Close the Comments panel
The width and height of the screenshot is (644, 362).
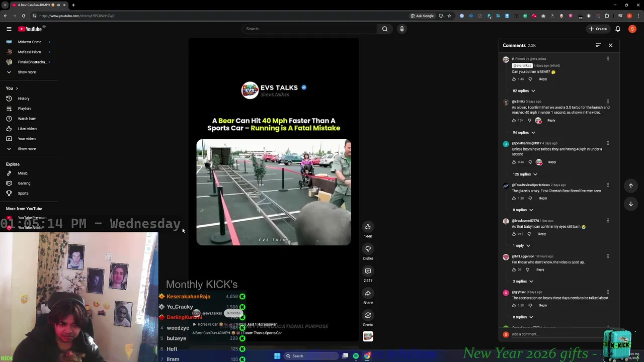tap(610, 45)
